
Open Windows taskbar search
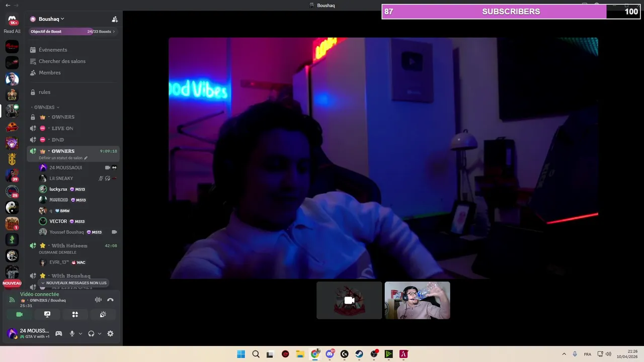click(x=256, y=354)
